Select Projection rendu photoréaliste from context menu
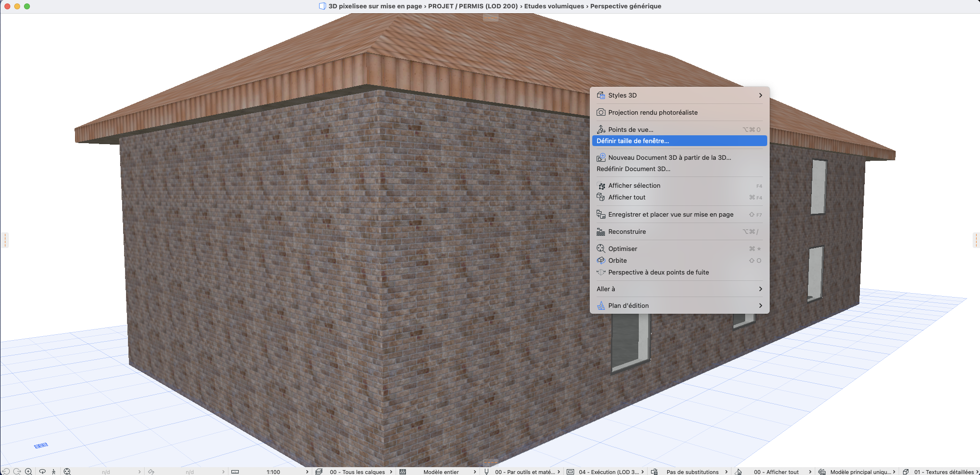 [679, 112]
